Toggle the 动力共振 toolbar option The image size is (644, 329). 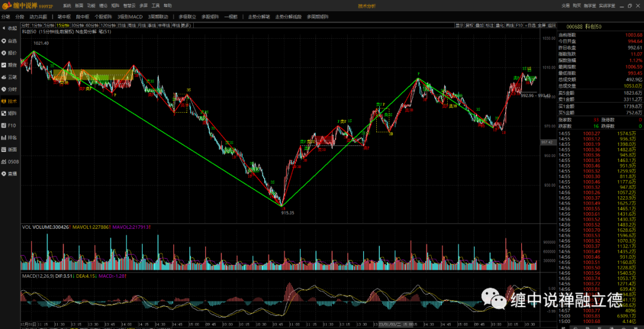[38, 17]
